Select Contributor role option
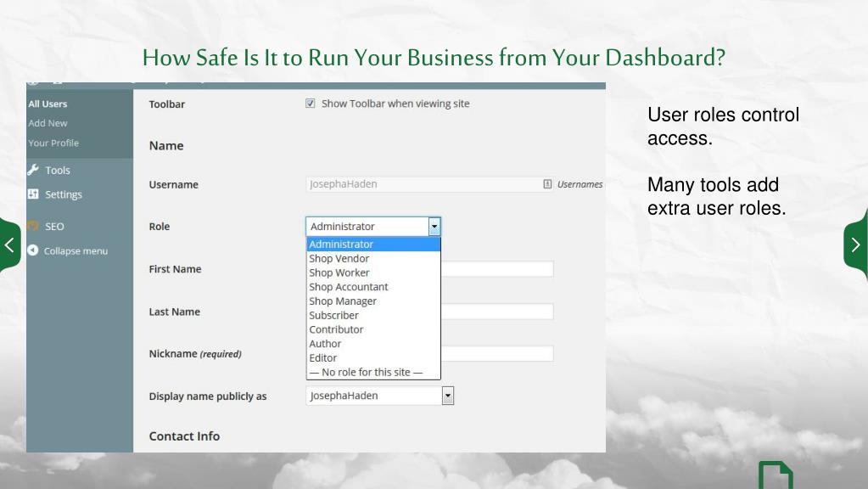 click(x=373, y=329)
